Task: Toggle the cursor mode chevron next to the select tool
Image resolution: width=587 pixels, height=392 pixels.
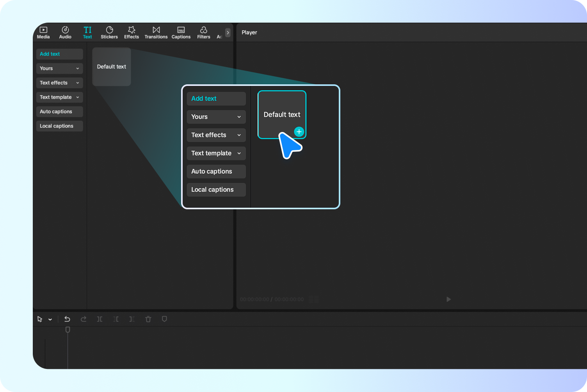Action: [x=50, y=319]
